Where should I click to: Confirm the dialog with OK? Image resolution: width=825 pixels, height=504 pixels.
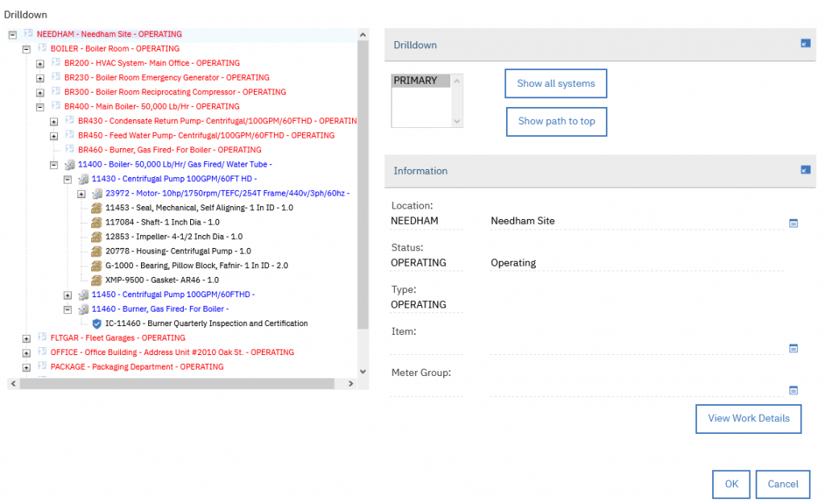pos(731,484)
